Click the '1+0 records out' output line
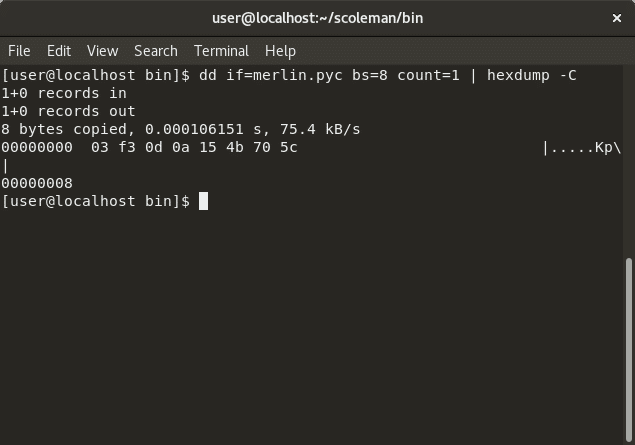The height and width of the screenshot is (445, 635). point(68,111)
